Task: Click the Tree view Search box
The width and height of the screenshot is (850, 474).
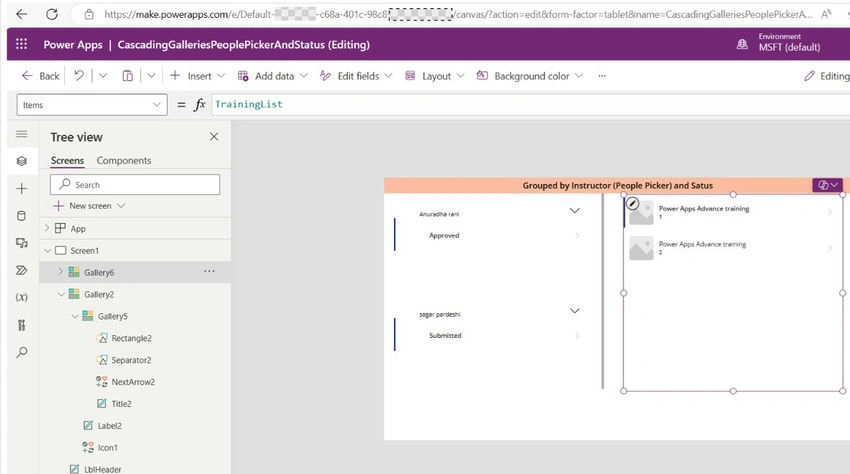Action: pos(135,184)
